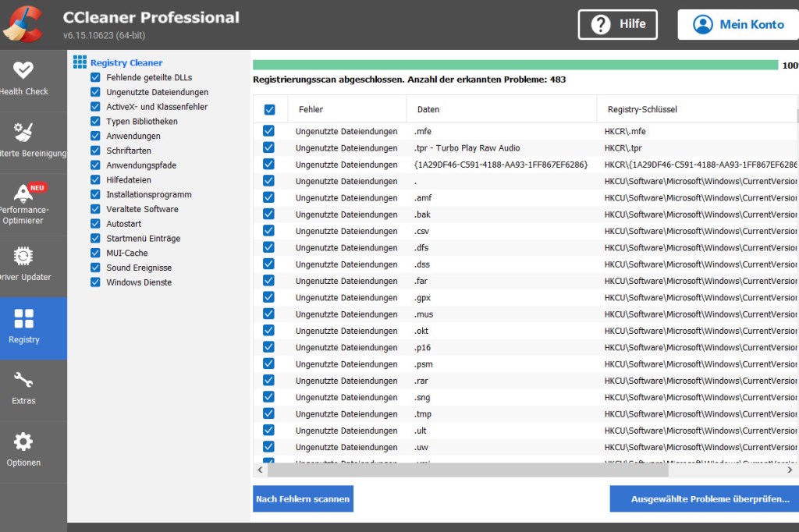Sort by Daten column header

(x=502, y=109)
